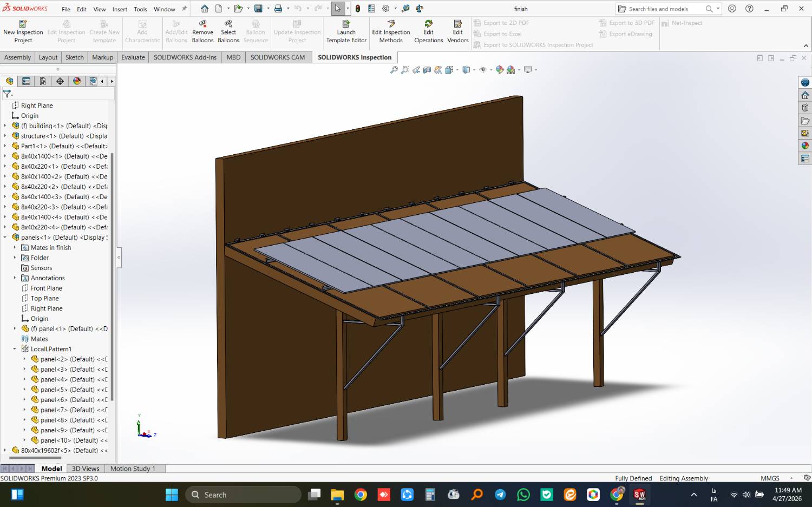Click New Inspection Project button
Screen dimensions: 812x507
(x=23, y=32)
